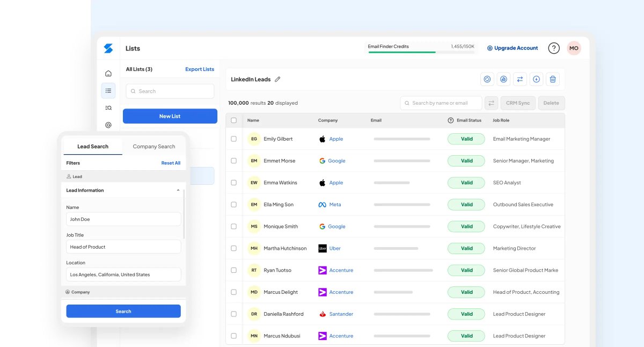Viewport: 644px width, 347px height.
Task: Click the RT avatar for Ryan Tuotso
Action: click(x=254, y=270)
